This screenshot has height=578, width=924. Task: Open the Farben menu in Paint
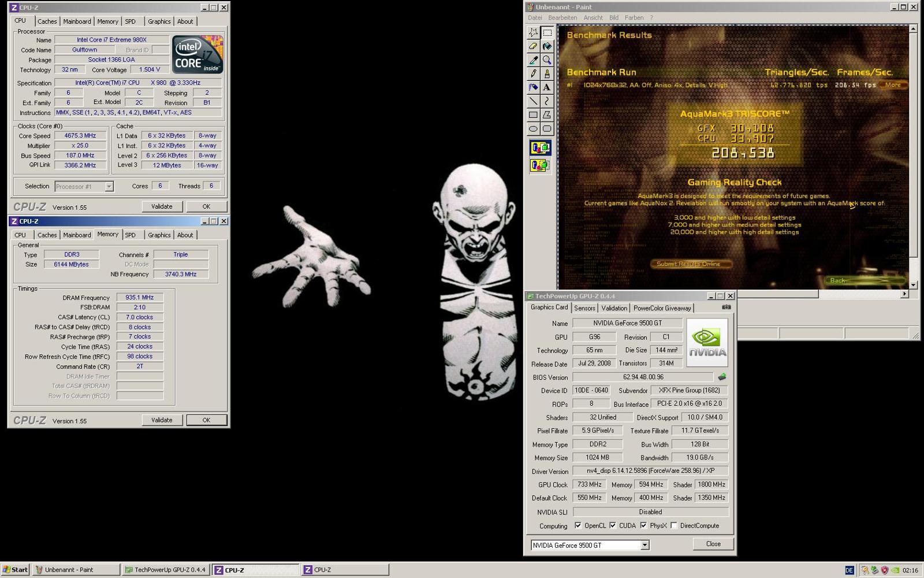[x=634, y=18]
